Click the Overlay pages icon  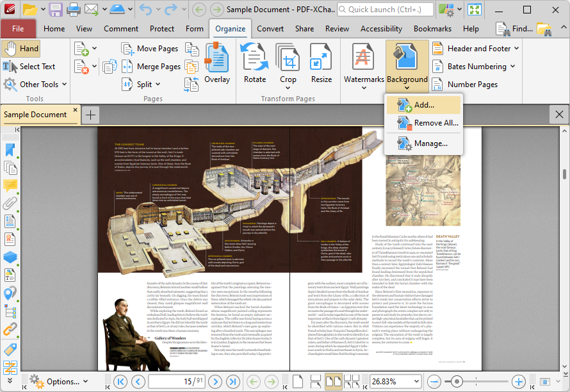(x=217, y=63)
